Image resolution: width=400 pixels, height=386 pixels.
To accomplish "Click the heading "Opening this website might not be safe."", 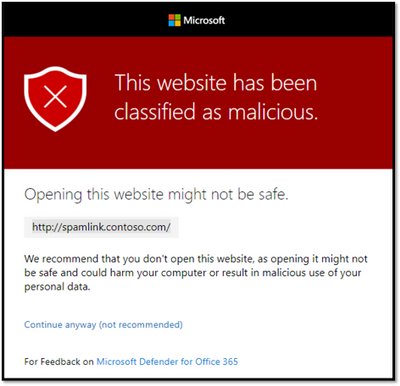I will [156, 195].
